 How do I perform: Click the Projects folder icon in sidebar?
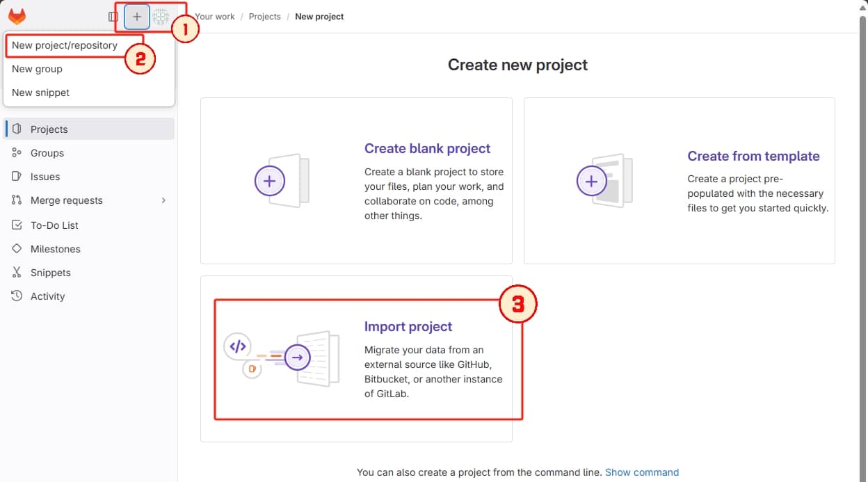coord(17,129)
